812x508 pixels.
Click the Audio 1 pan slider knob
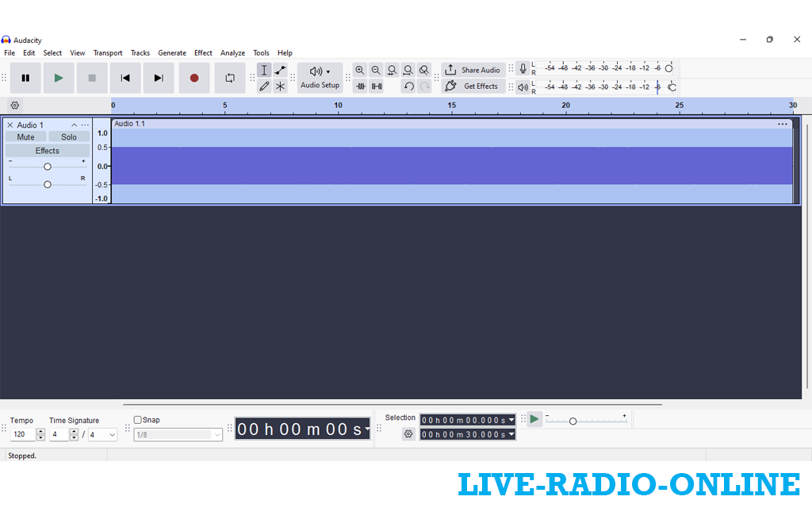[x=47, y=184]
